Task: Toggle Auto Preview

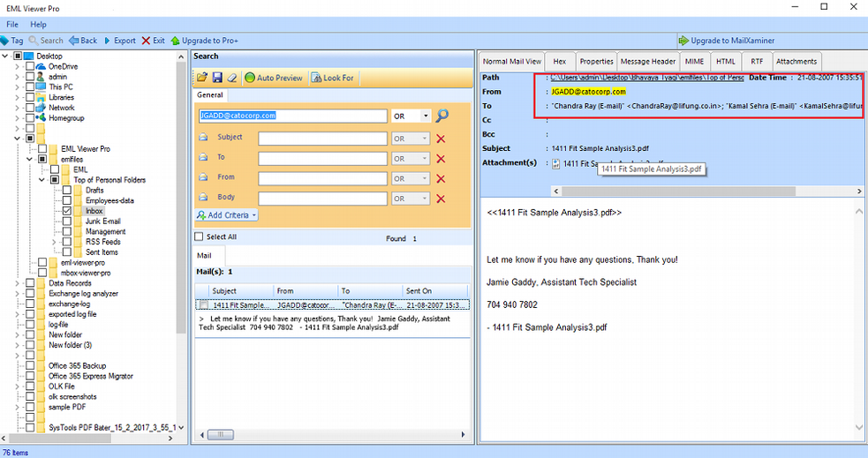Action: point(274,78)
